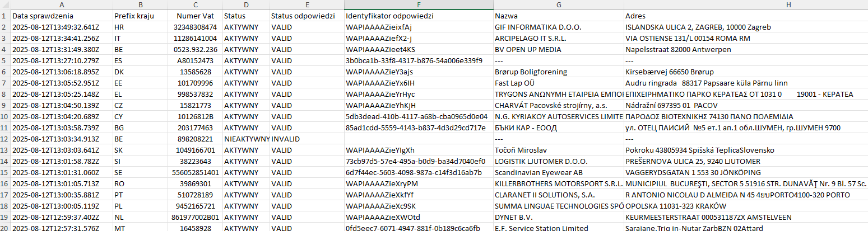Select column A header
The width and height of the screenshot is (868, 231).
click(x=61, y=4)
